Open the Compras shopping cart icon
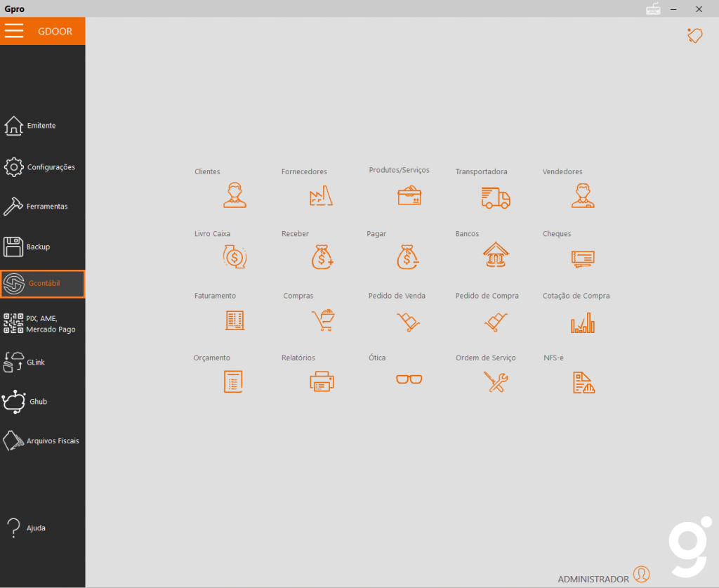Screen dimensions: 719x588 pyautogui.click(x=323, y=320)
